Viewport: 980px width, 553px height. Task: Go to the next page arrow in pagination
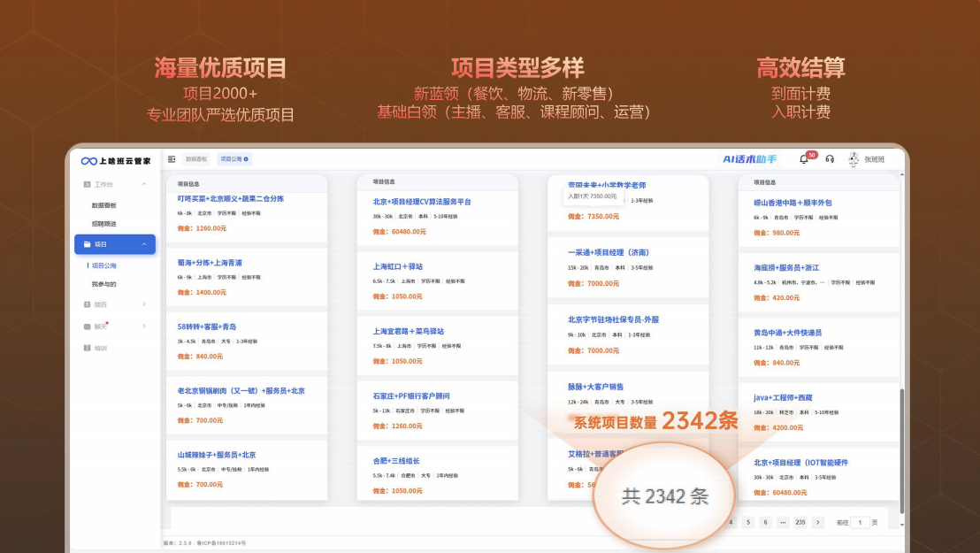(818, 522)
